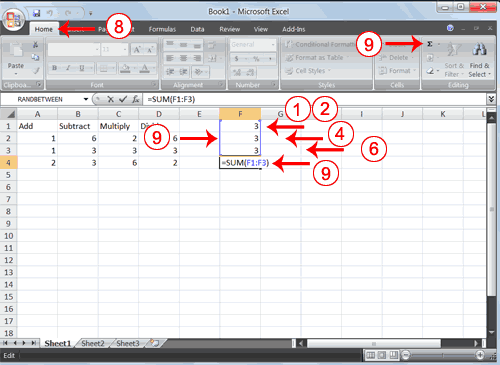Screen dimensions: 500x365
Task: Open Find & Select menu
Action: point(480,59)
